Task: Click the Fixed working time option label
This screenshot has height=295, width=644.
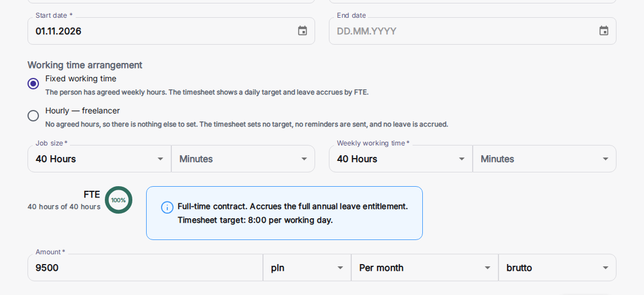Action: [x=81, y=78]
